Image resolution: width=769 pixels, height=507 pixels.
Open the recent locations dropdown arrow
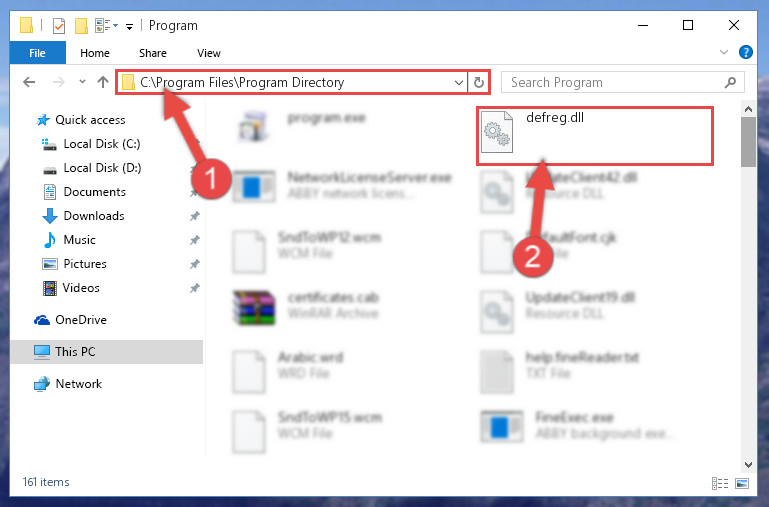(82, 82)
